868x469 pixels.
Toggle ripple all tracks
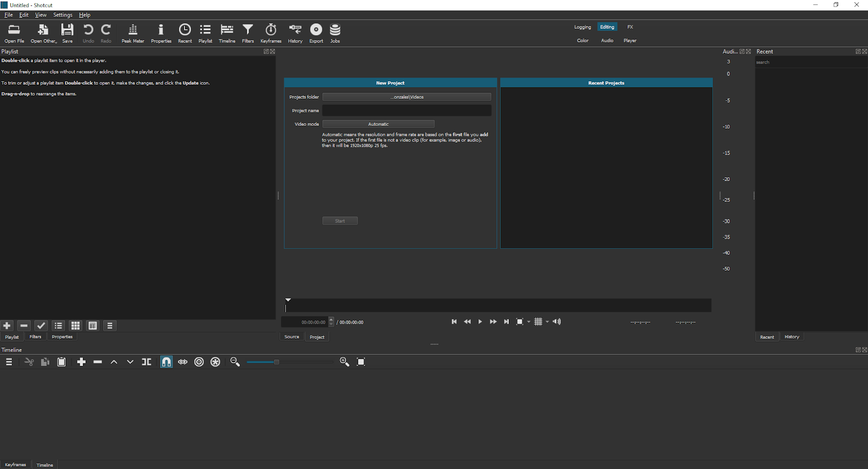tap(215, 362)
